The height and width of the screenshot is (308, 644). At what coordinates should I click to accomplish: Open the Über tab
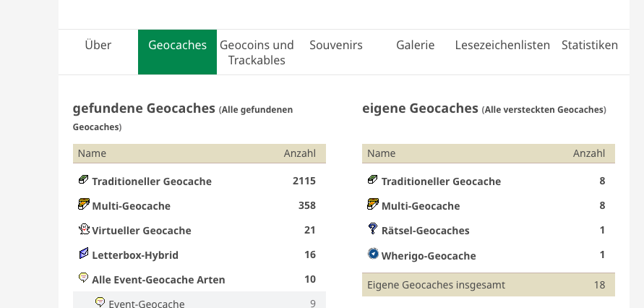pos(98,45)
